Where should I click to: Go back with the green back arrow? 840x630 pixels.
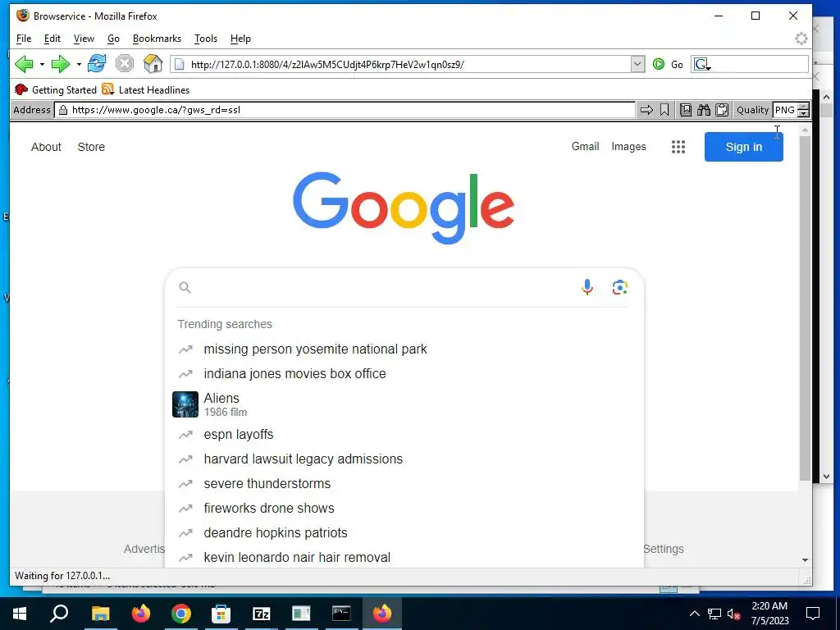coord(24,64)
